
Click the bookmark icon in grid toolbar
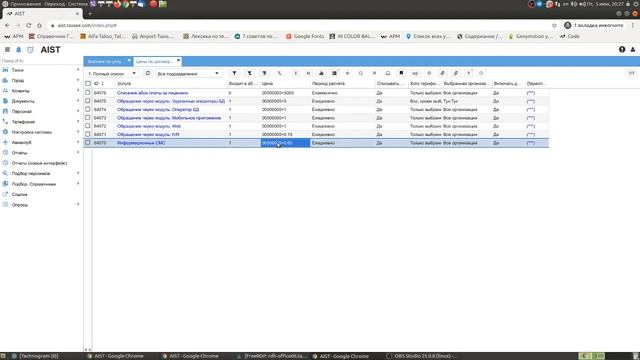pos(401,73)
